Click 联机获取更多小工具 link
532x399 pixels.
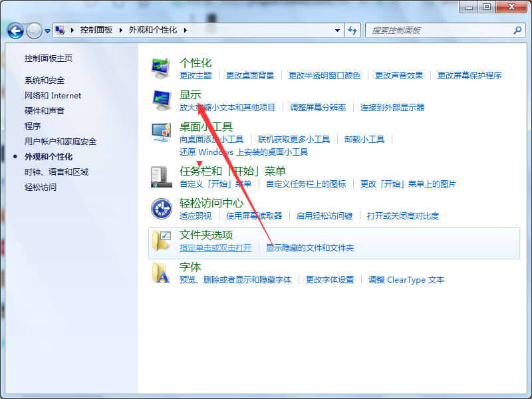(x=294, y=140)
